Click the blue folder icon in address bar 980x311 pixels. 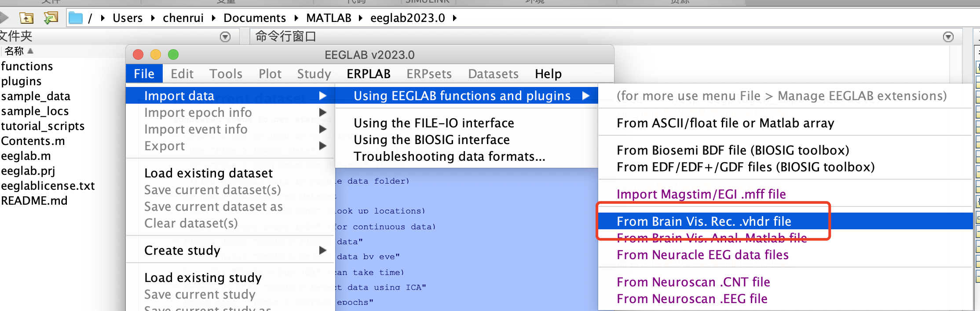[76, 18]
